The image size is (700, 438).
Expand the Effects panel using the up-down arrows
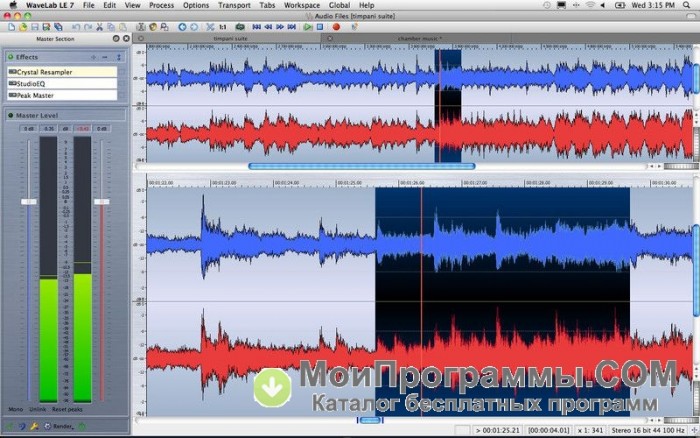[x=119, y=57]
